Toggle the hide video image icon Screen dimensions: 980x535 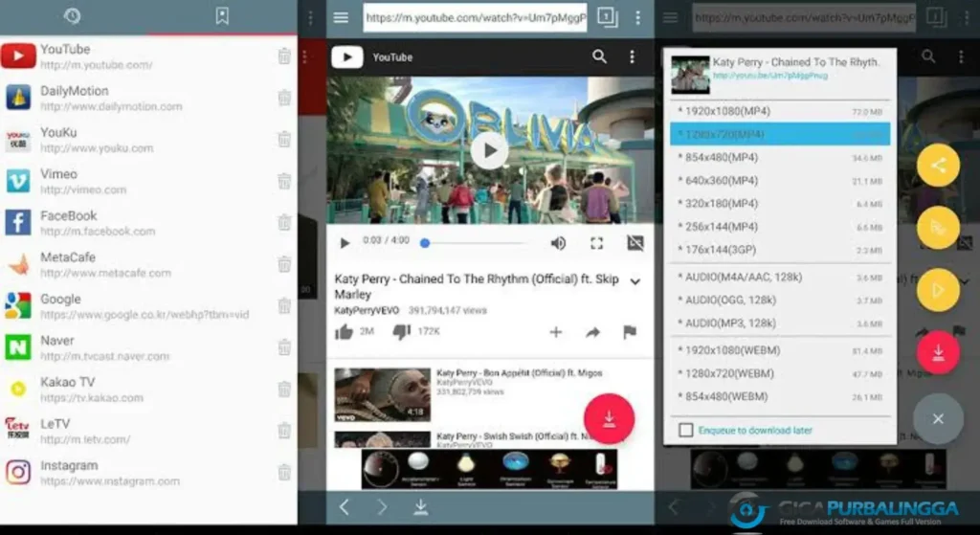tap(635, 242)
